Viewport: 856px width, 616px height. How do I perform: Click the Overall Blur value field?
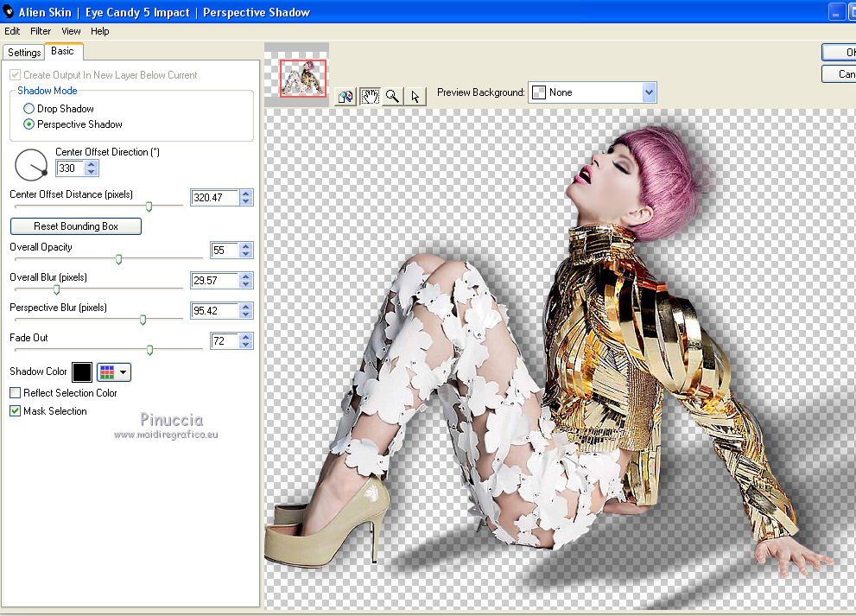click(214, 281)
